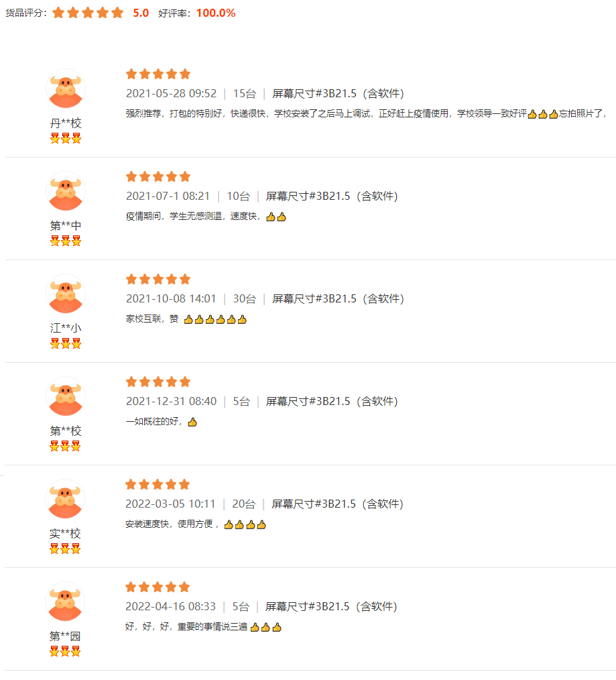Click the five-star rating on the 2022-03-05 review

(158, 484)
